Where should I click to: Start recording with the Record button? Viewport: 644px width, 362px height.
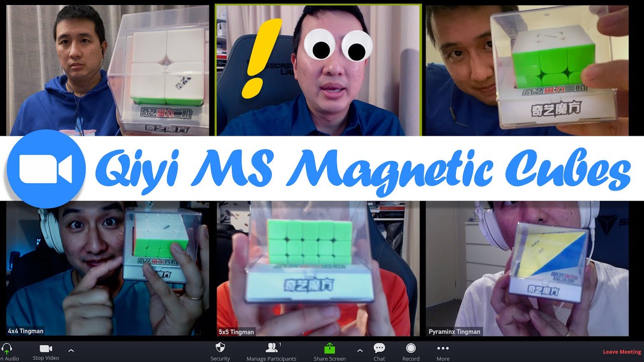pos(411,351)
